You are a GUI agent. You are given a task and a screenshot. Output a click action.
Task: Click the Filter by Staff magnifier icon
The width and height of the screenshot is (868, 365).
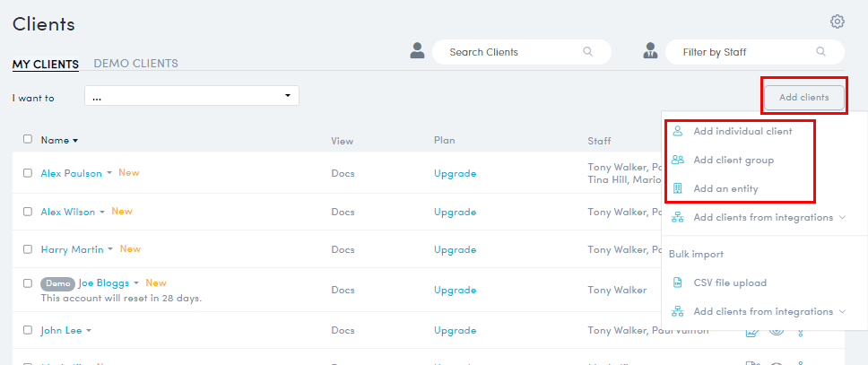pyautogui.click(x=820, y=52)
